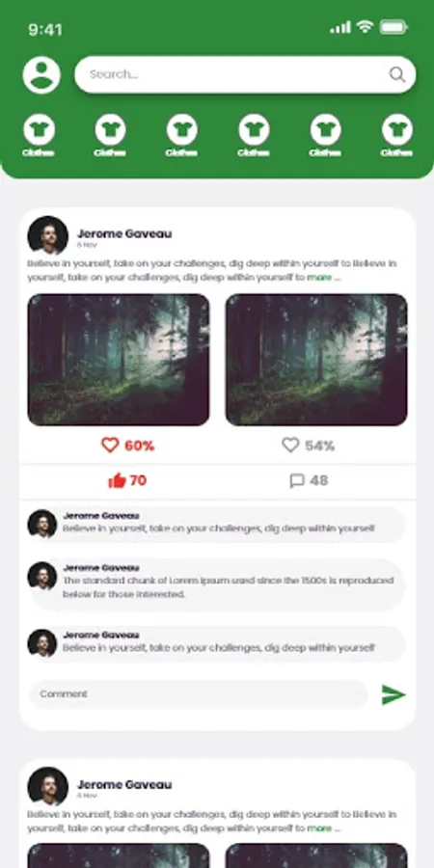Screen dimensions: 434x868
Task: Select the last Clothes category icon
Action: point(397,130)
